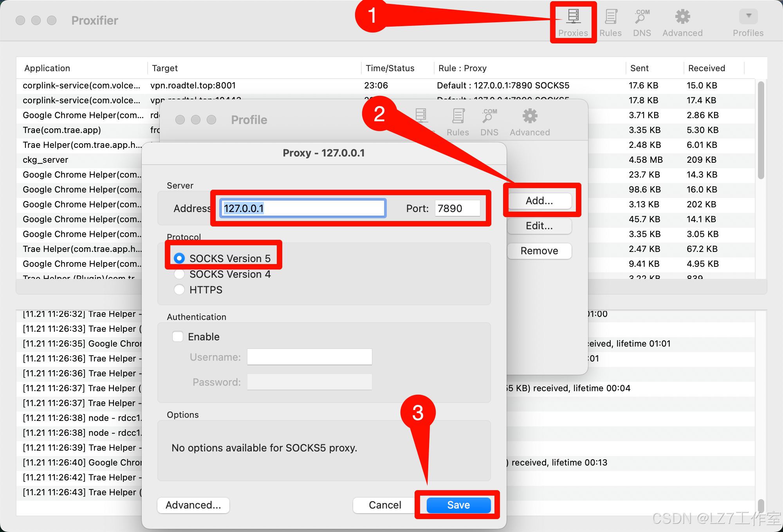
Task: Click the Cancel button
Action: coord(384,505)
